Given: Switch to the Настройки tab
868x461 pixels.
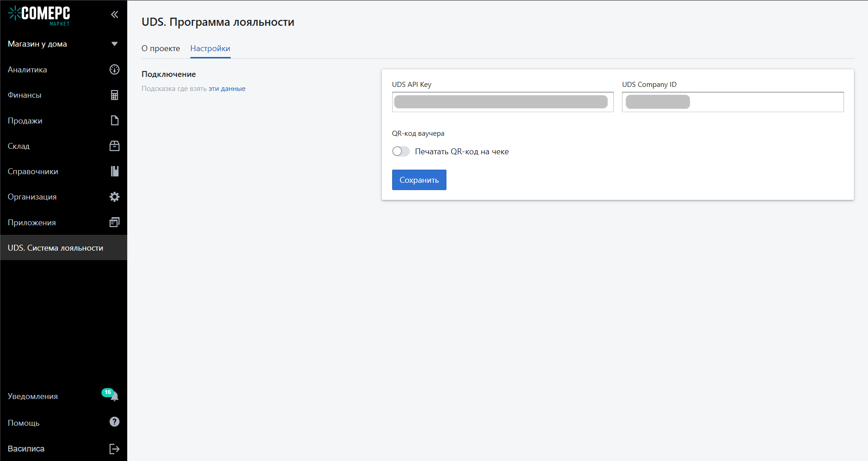Looking at the screenshot, I should [210, 48].
